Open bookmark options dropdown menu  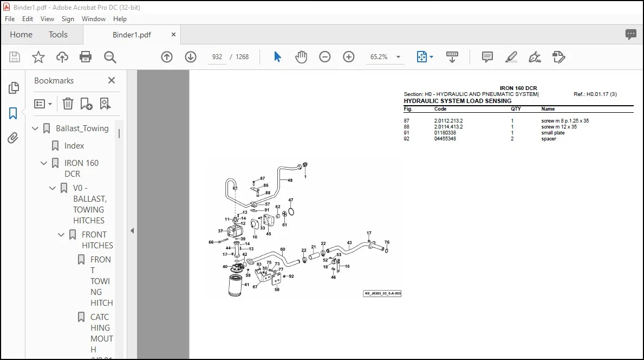click(x=43, y=104)
